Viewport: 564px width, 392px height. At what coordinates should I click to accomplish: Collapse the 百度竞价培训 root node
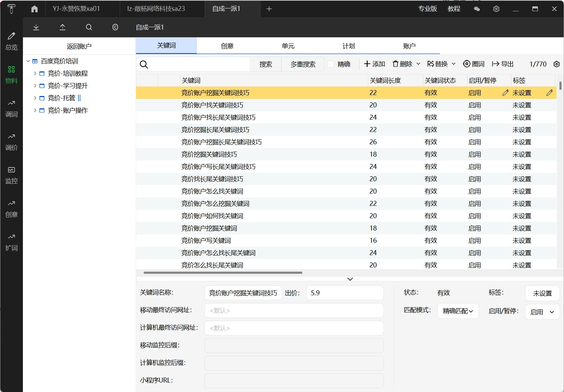28,61
